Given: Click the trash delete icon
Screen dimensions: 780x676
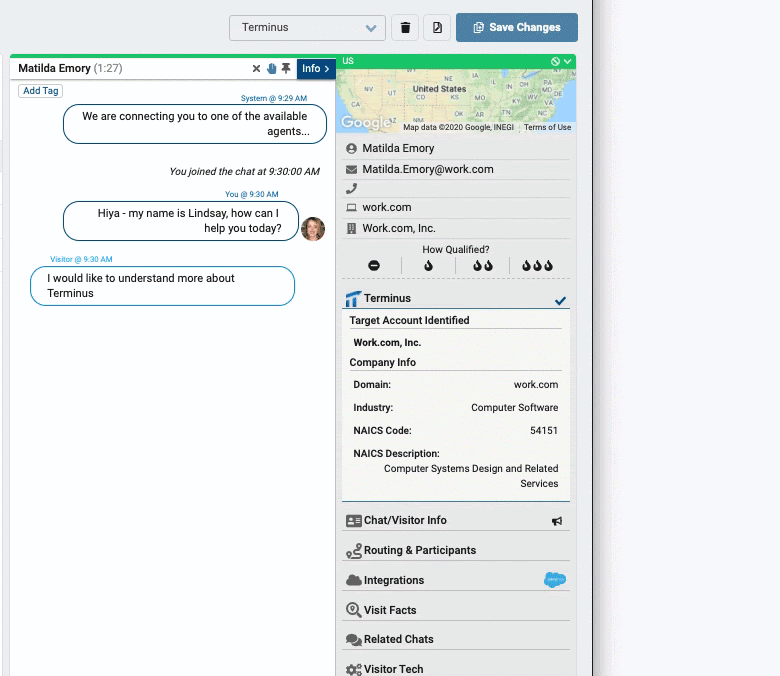Looking at the screenshot, I should coord(405,28).
